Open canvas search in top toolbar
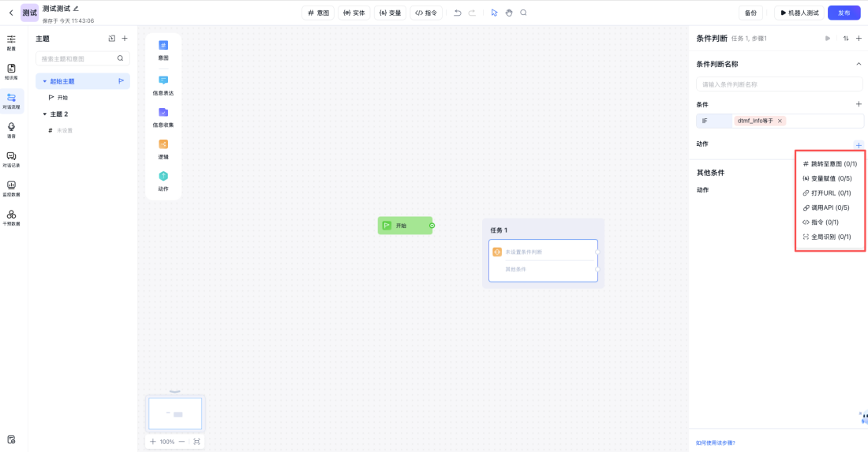868x452 pixels. coord(523,13)
